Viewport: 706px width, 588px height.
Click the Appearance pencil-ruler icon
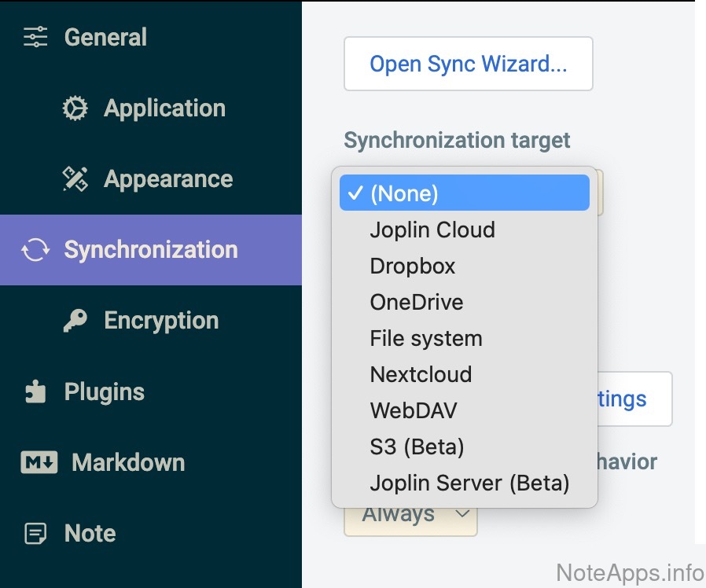click(x=75, y=179)
